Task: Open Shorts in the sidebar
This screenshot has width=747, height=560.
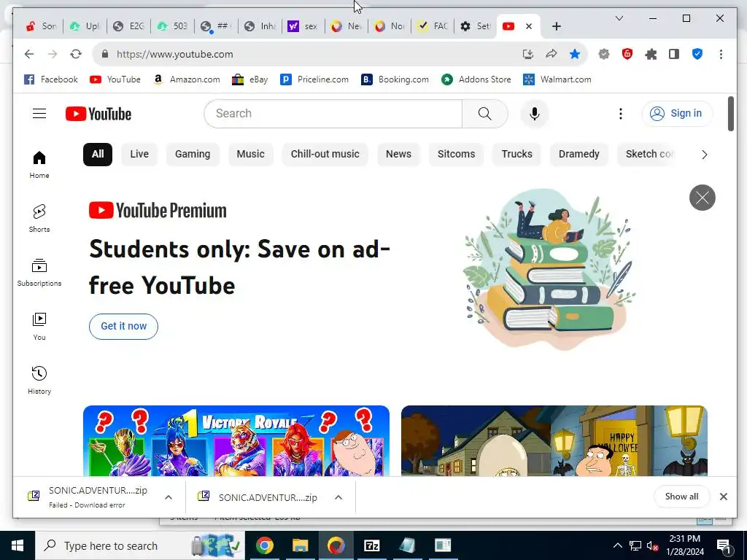Action: point(39,219)
